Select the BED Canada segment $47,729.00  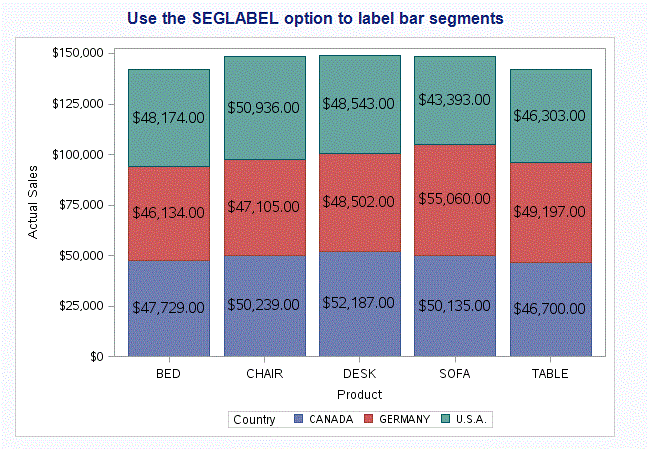[168, 308]
